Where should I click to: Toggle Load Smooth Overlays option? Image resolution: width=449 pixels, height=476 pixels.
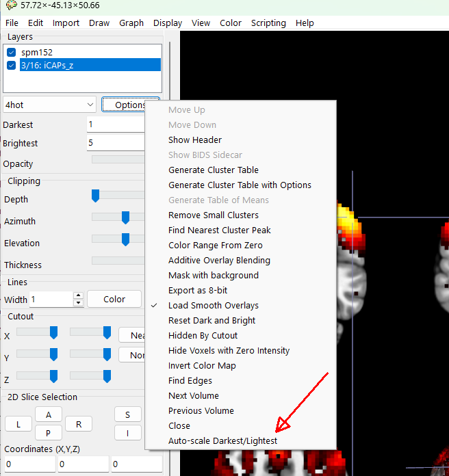[x=213, y=306]
